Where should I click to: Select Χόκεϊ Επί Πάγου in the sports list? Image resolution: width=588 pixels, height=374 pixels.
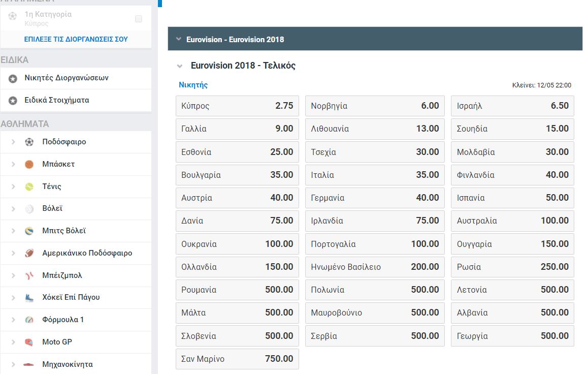[76, 297]
